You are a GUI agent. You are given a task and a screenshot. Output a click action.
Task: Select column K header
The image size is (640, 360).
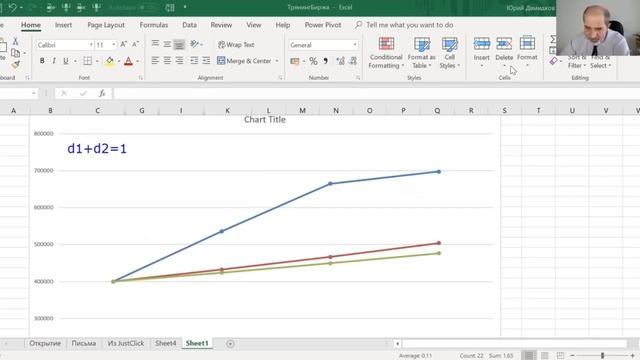click(x=227, y=111)
